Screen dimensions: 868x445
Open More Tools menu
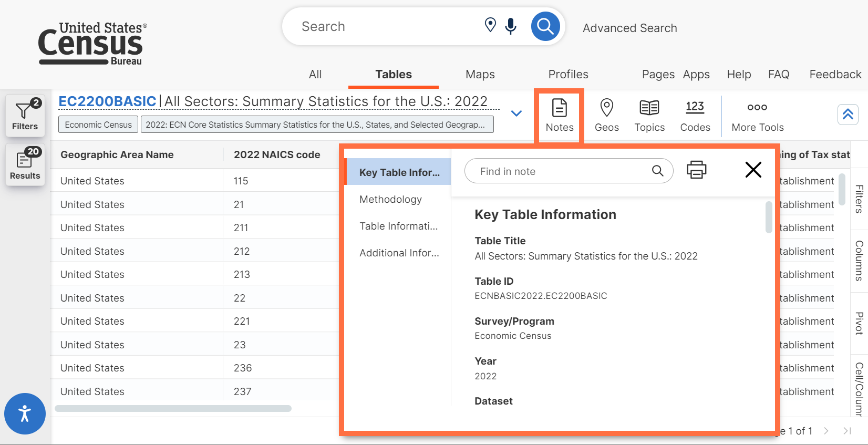point(757,116)
